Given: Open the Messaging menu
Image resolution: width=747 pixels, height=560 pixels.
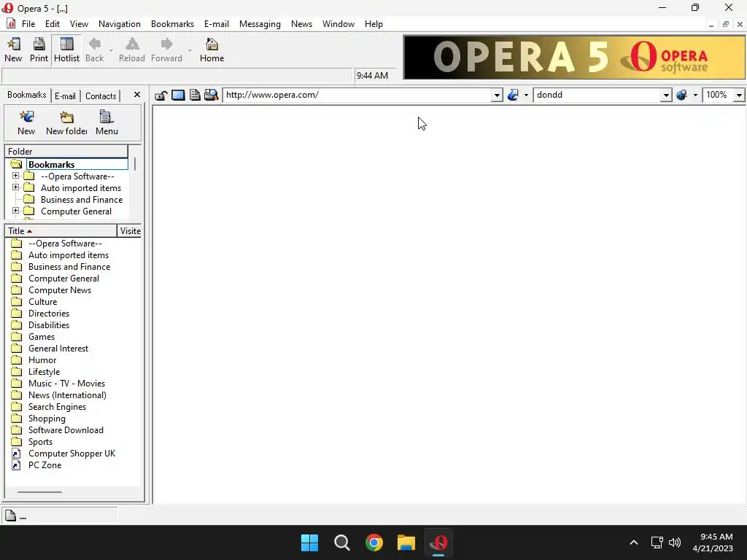Looking at the screenshot, I should point(260,24).
